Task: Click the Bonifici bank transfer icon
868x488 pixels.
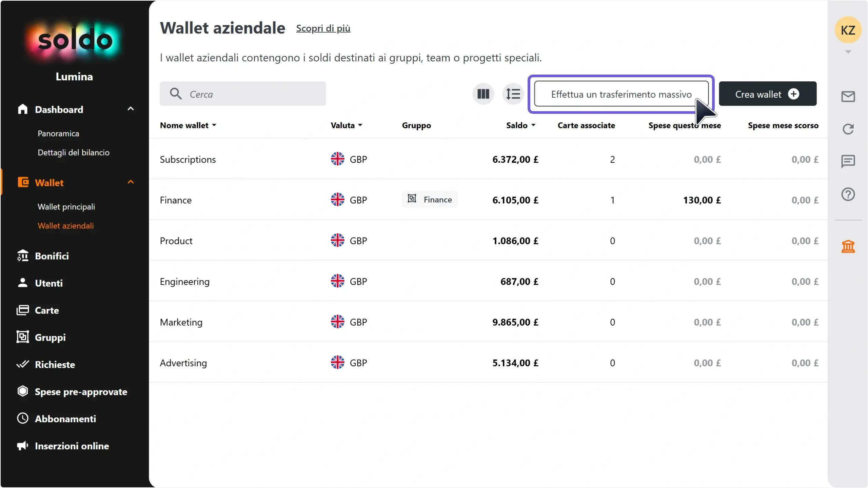Action: (x=23, y=256)
